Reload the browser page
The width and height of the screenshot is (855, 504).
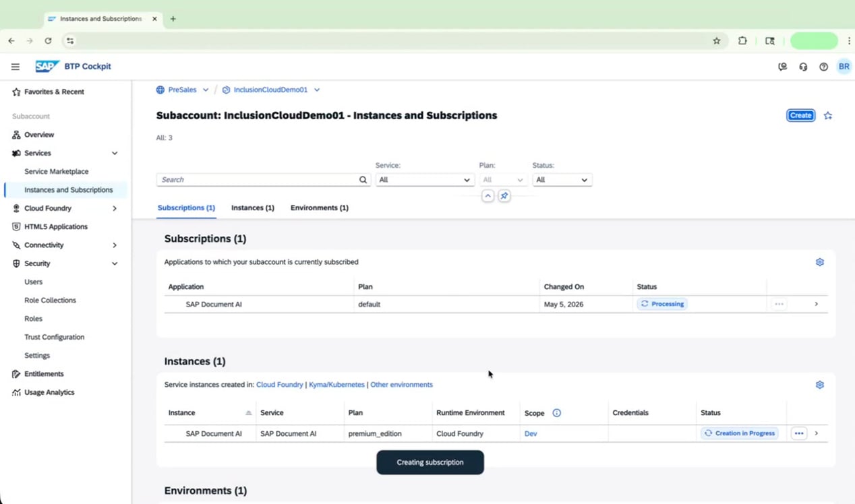[x=48, y=41]
